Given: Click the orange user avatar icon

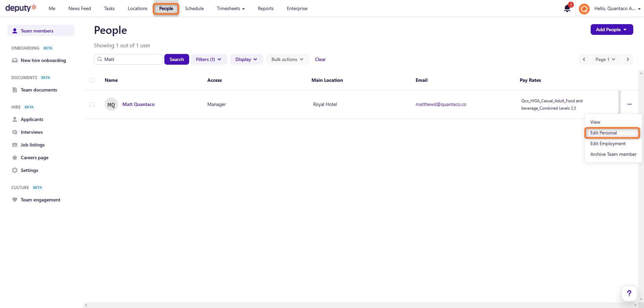Looking at the screenshot, I should click(x=584, y=9).
